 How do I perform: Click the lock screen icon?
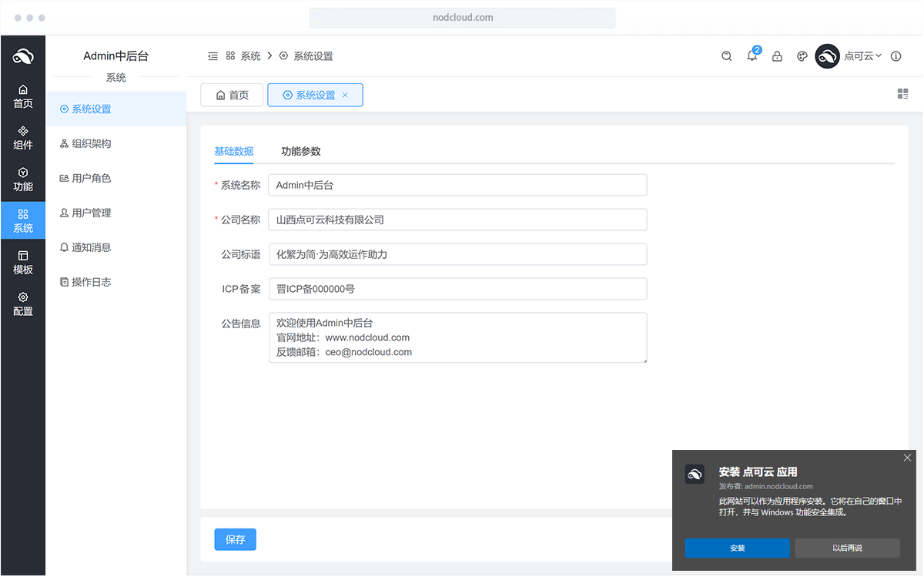777,56
